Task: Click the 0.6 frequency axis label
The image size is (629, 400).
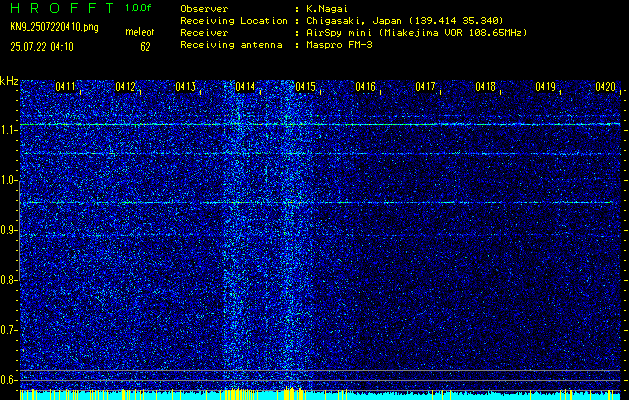Action: click(8, 380)
